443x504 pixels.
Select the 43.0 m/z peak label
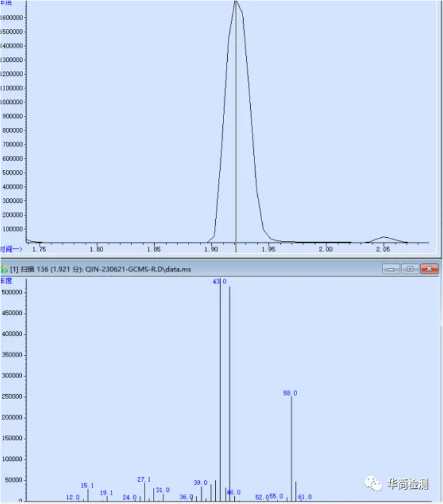coord(220,282)
